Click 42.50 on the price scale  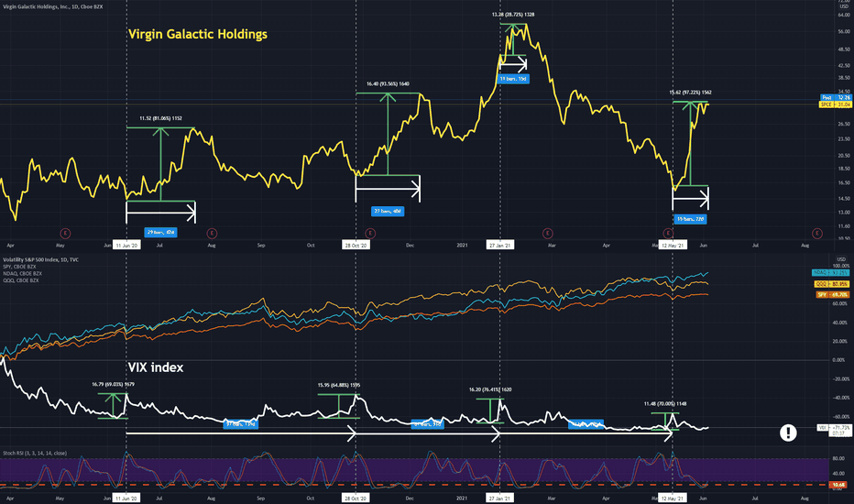[844, 65]
